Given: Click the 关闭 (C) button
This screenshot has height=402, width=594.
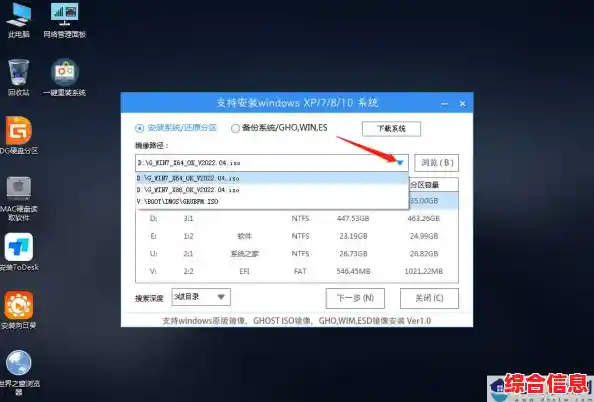Looking at the screenshot, I should click(x=429, y=298).
